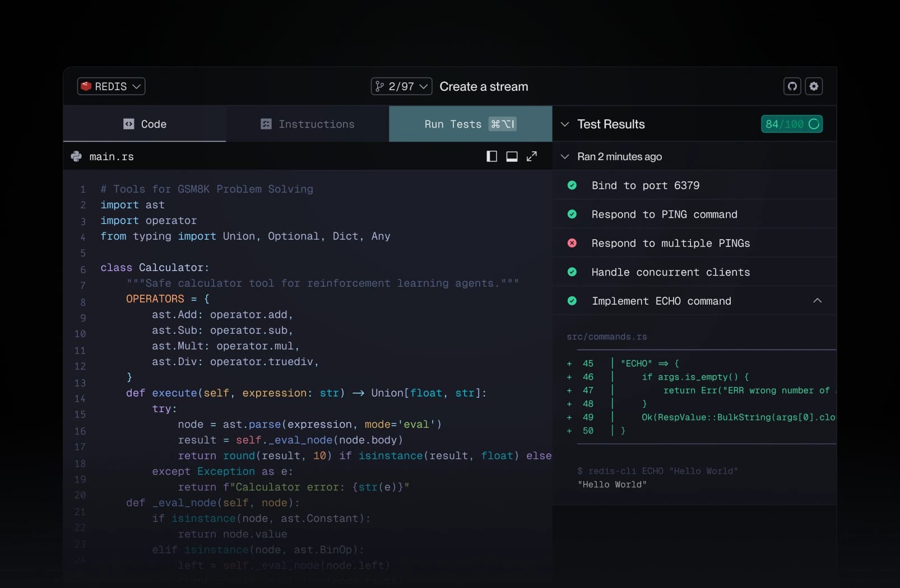Collapse the Implement ECHO command details

pos(817,301)
